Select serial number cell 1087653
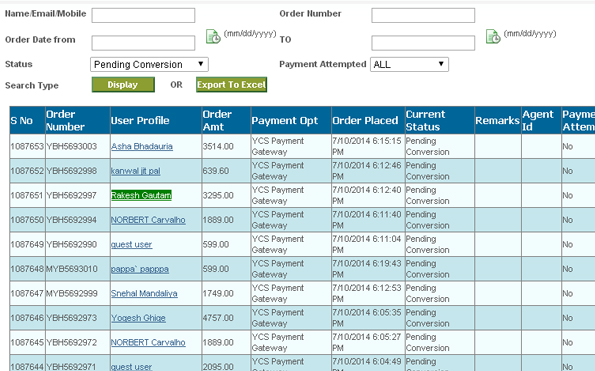The height and width of the screenshot is (371, 595). [x=27, y=146]
